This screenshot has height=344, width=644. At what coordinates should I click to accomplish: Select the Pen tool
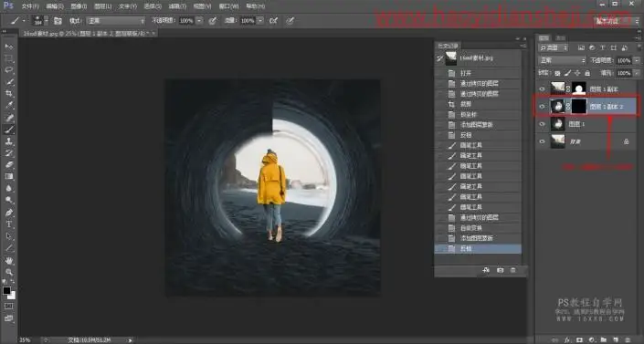click(x=9, y=213)
